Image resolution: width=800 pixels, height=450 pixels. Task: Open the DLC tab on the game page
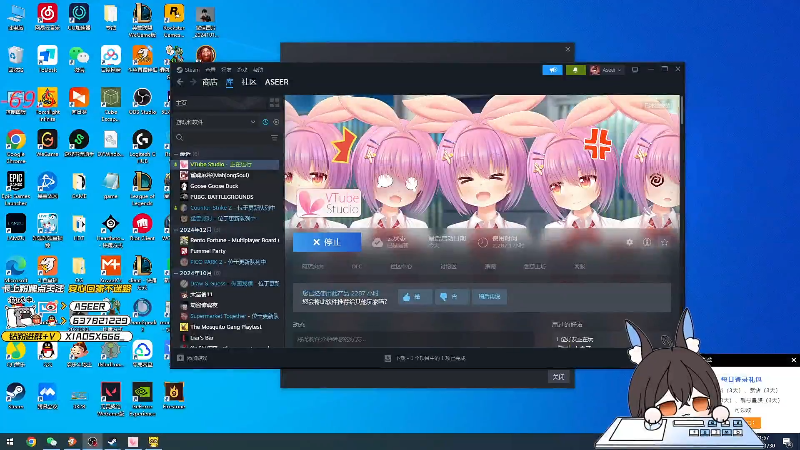click(356, 266)
